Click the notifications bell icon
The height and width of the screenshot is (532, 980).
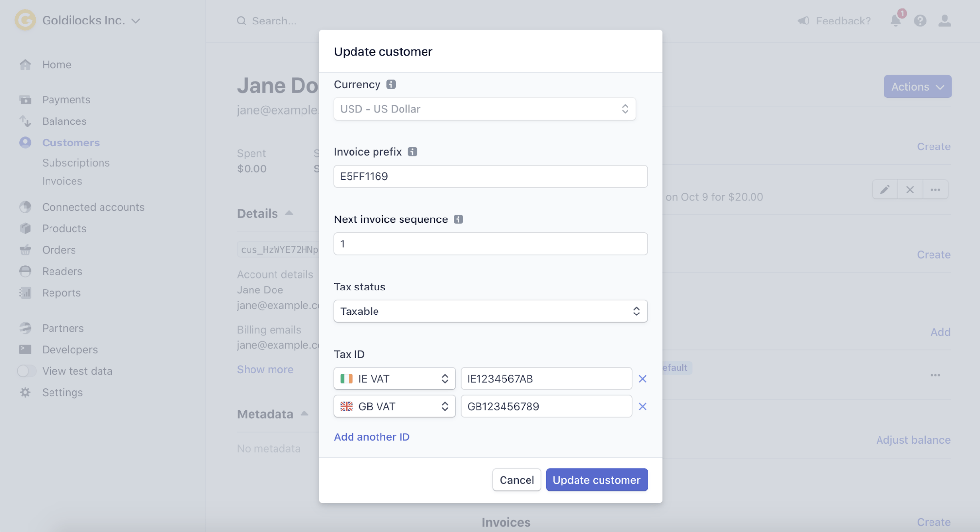click(896, 21)
